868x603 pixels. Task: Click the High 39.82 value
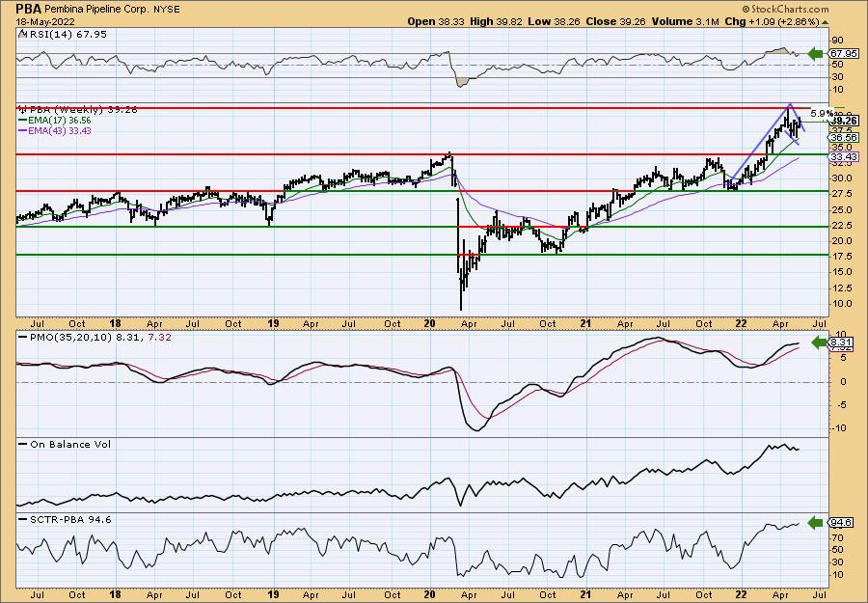point(495,21)
